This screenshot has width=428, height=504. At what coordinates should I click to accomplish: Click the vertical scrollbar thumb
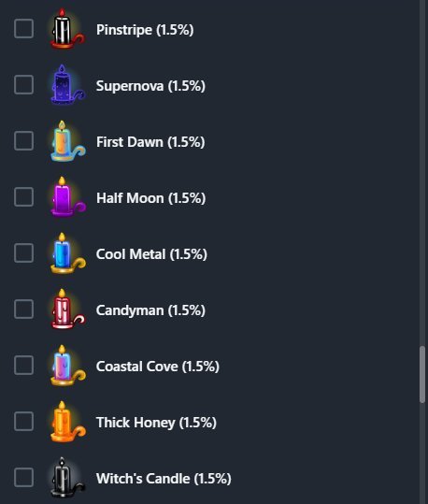tap(422, 374)
